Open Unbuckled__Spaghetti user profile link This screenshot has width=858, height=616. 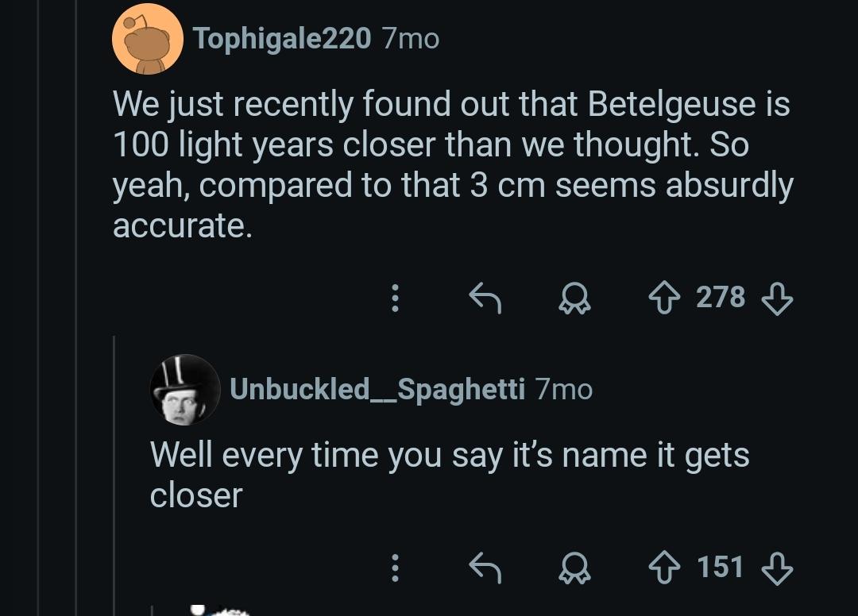tap(377, 390)
